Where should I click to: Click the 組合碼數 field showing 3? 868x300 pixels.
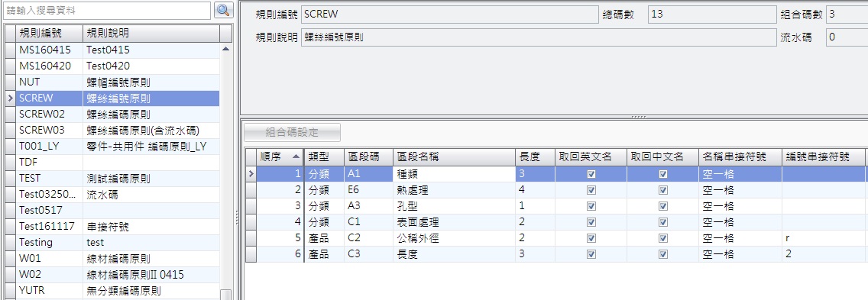pos(847,15)
